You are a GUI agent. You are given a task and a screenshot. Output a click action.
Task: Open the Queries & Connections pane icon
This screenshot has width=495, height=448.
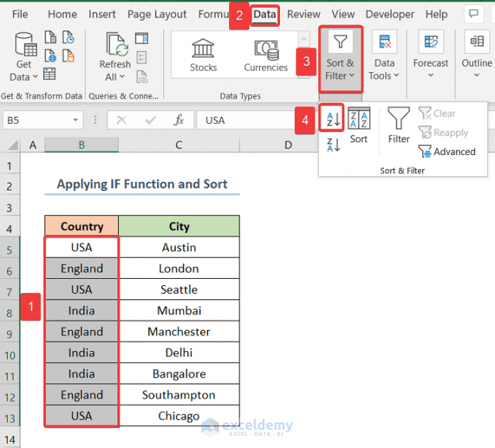141,38
